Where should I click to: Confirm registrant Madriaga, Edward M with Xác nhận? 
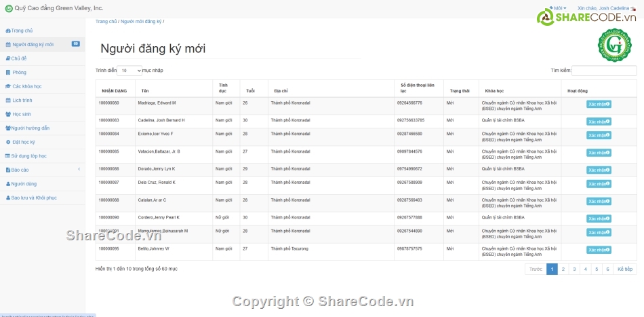pyautogui.click(x=599, y=104)
